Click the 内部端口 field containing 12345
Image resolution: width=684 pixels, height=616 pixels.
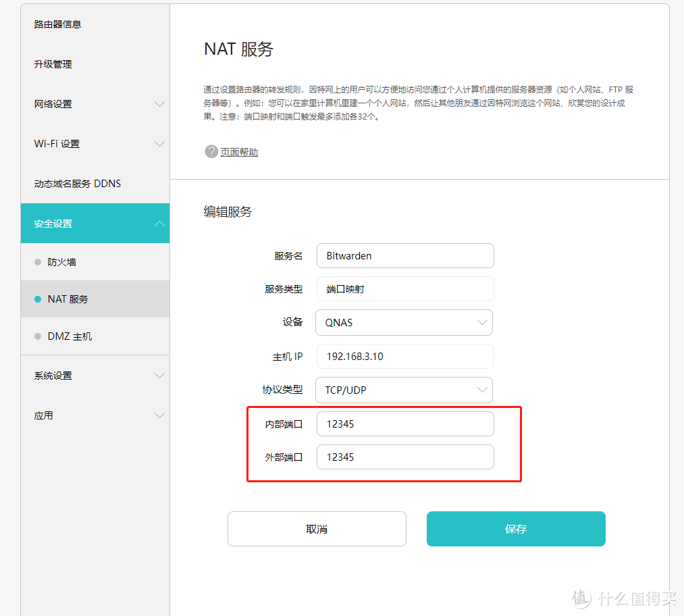[404, 423]
